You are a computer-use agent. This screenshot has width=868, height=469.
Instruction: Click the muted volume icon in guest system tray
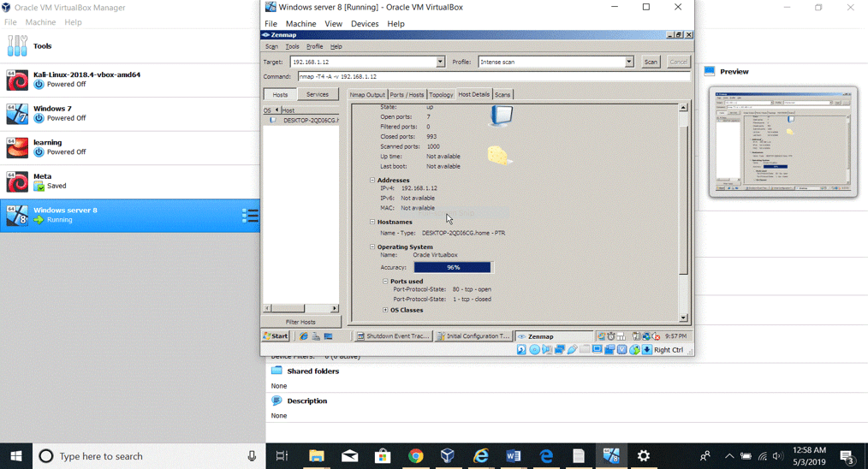tap(657, 336)
